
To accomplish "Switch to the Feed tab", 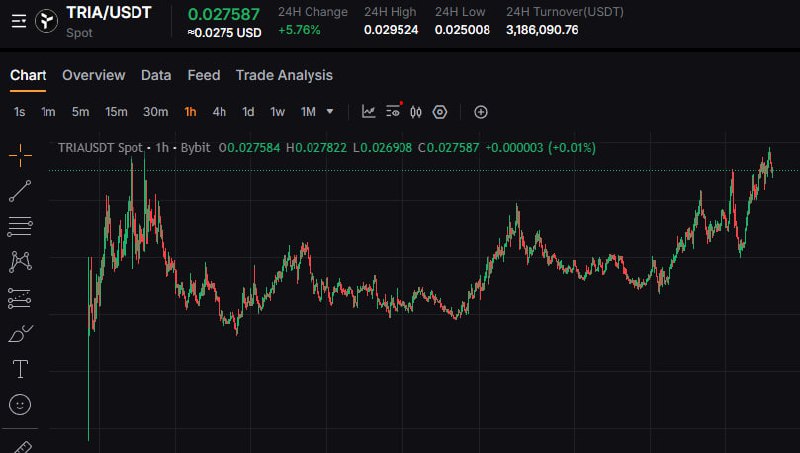I will coord(204,75).
